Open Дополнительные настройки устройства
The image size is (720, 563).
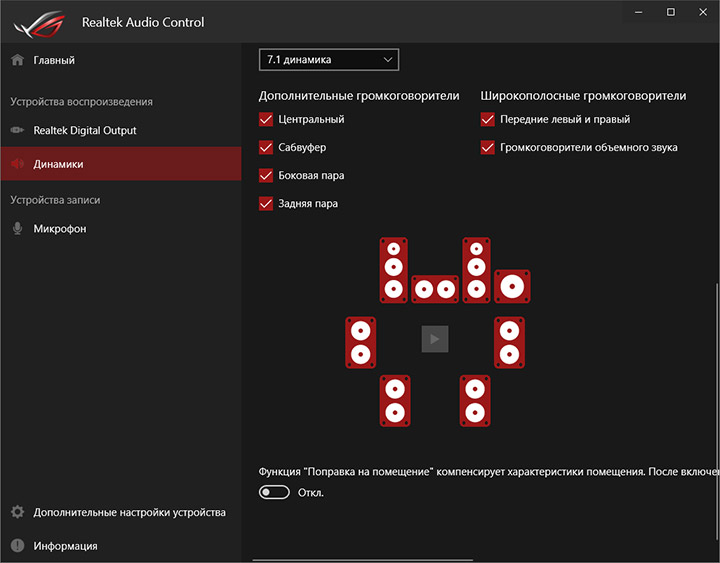128,512
